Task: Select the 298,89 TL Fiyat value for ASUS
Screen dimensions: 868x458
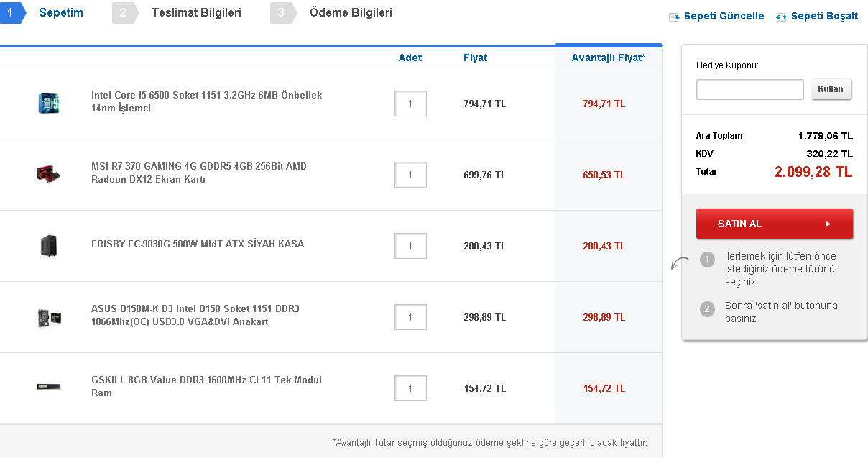Action: [485, 317]
